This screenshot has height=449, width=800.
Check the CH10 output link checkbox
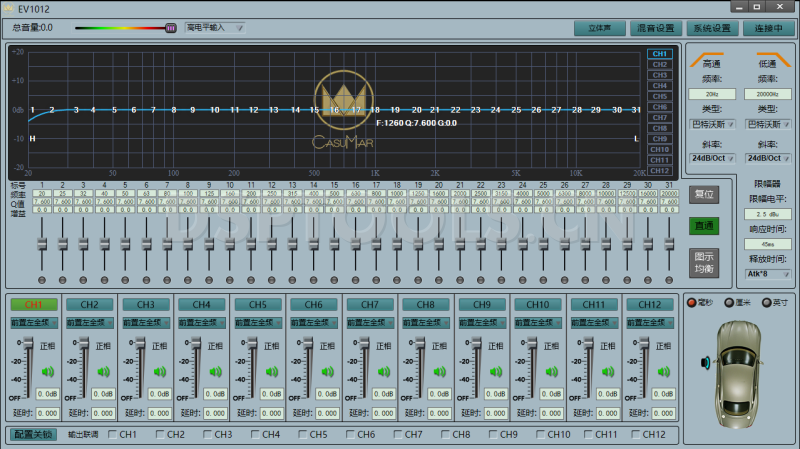[x=541, y=435]
